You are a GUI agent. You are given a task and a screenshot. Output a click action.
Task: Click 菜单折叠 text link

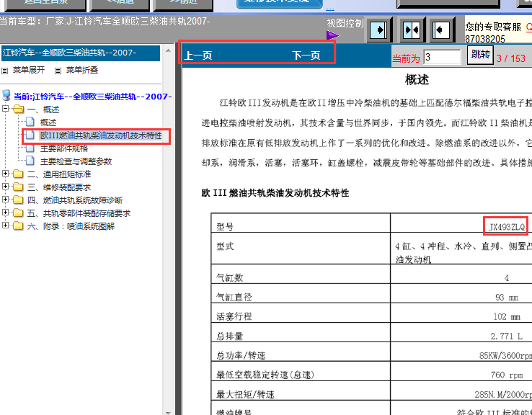(82, 70)
